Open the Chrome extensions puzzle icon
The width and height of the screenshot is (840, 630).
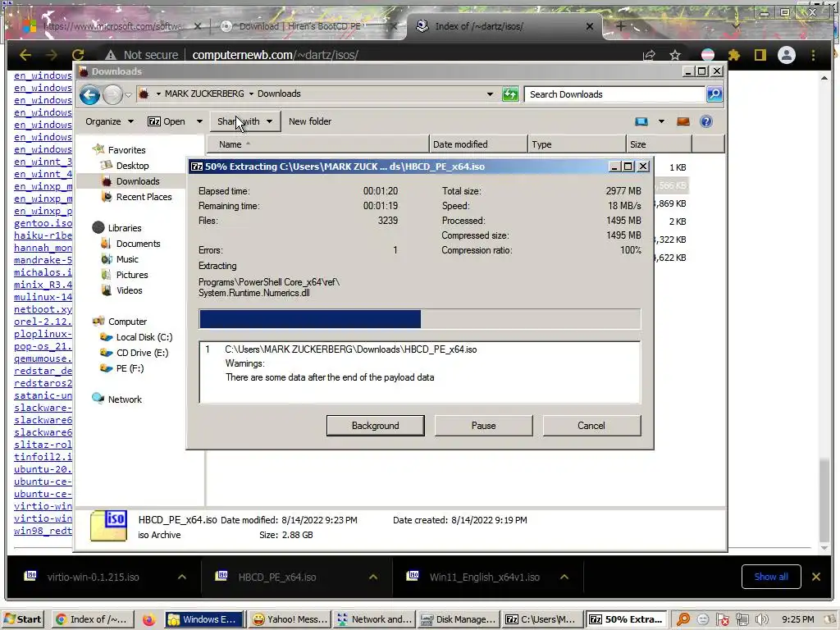click(x=734, y=55)
